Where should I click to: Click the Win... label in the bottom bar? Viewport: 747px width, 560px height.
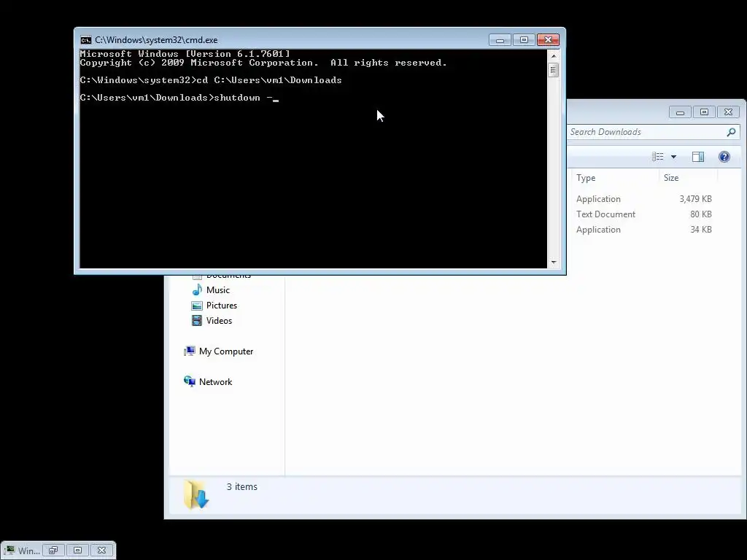29,551
